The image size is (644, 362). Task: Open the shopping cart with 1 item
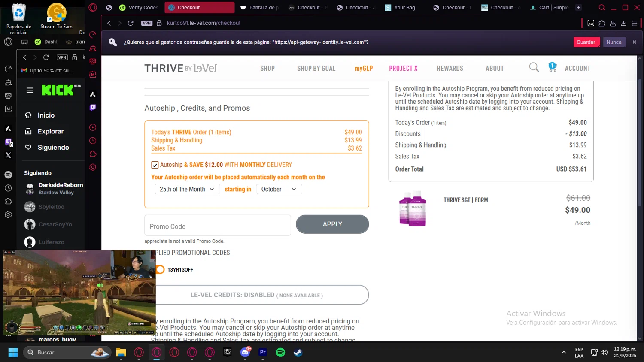coord(552,67)
